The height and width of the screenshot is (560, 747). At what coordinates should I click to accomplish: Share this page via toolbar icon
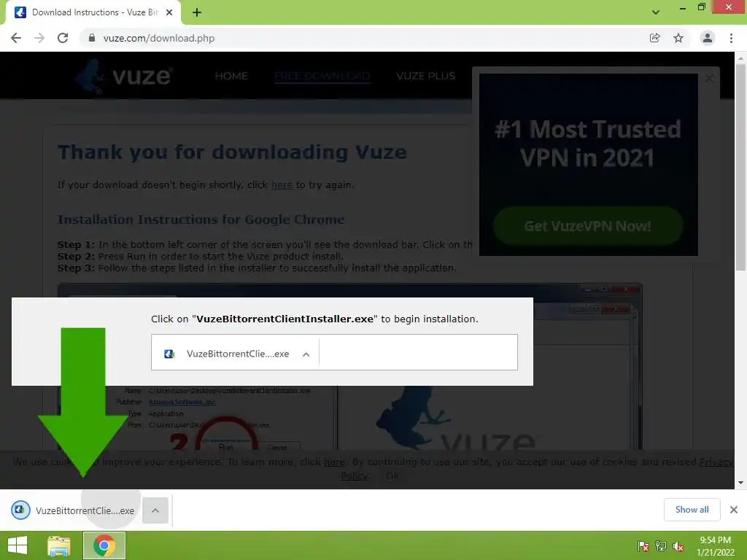pos(654,38)
